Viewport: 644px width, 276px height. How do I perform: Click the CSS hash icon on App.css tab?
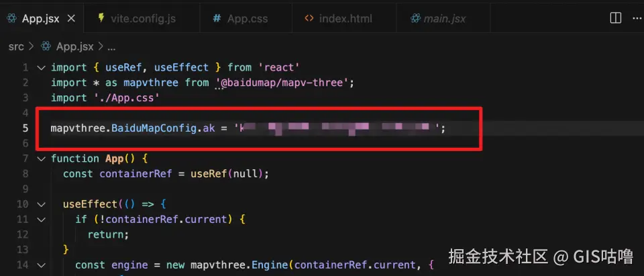coord(217,19)
